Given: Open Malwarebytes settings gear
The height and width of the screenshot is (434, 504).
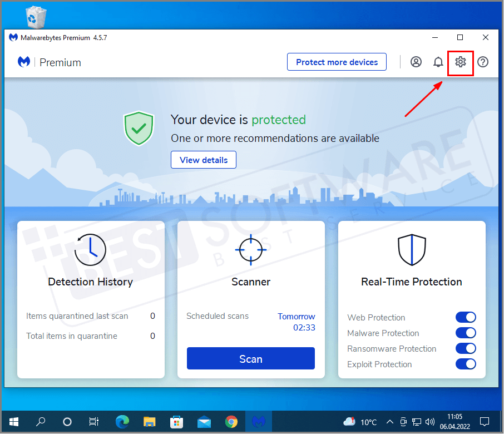Looking at the screenshot, I should [x=460, y=62].
